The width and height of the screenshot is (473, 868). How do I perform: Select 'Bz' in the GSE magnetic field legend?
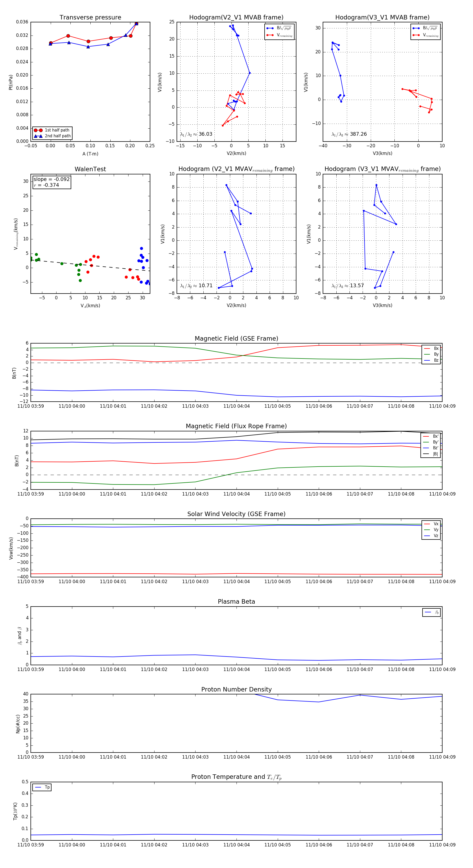[431, 360]
